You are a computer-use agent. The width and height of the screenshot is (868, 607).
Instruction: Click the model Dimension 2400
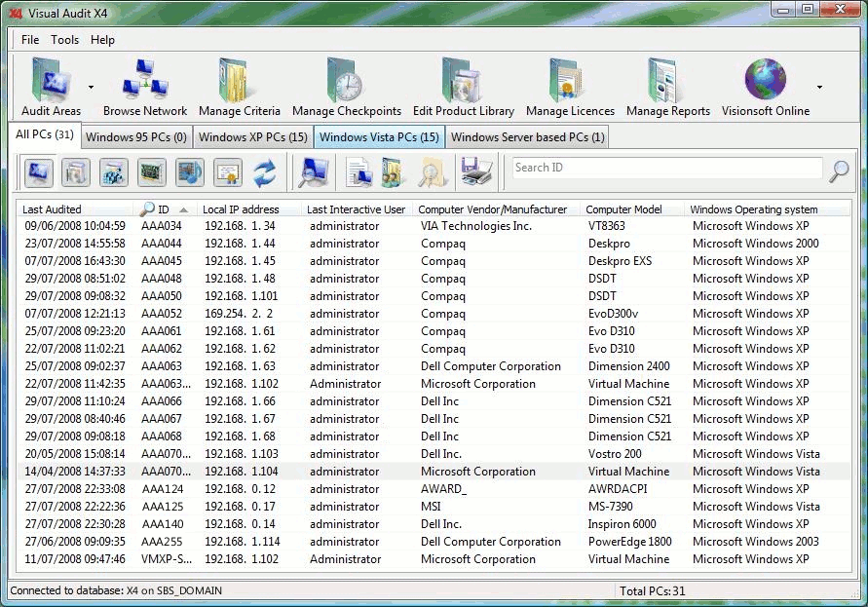(629, 366)
